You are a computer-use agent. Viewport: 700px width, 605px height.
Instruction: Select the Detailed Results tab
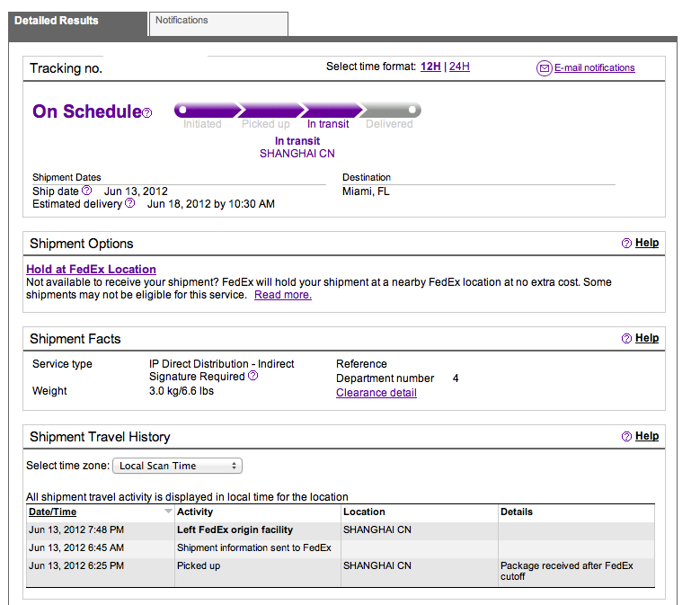point(77,23)
